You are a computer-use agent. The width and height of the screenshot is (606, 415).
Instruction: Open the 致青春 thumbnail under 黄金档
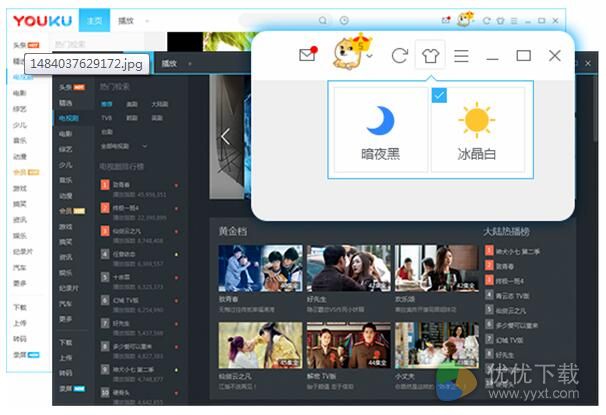click(260, 268)
